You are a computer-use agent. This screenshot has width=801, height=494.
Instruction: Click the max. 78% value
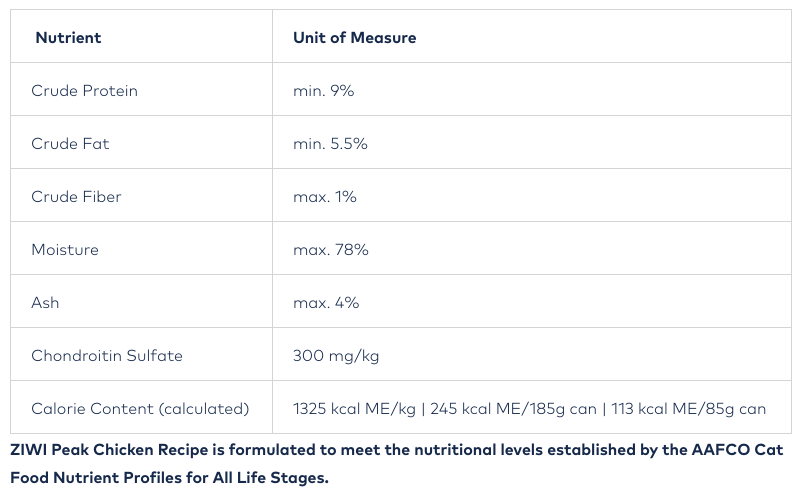[330, 250]
